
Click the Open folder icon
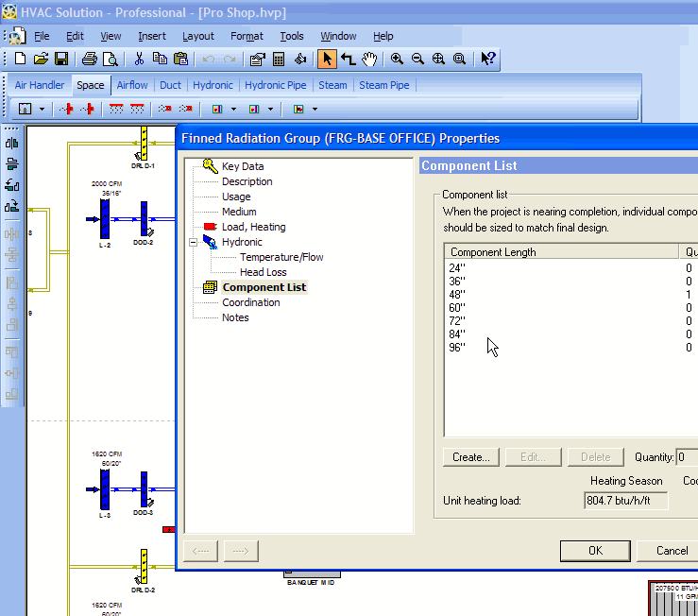pos(41,59)
